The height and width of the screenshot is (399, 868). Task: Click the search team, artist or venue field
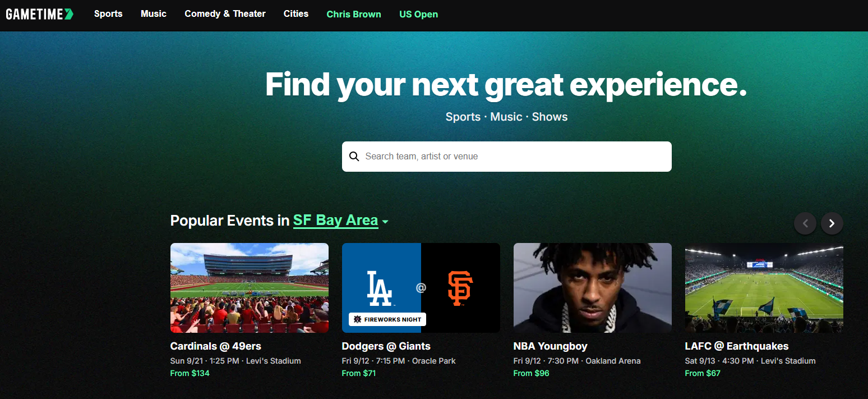click(x=507, y=157)
